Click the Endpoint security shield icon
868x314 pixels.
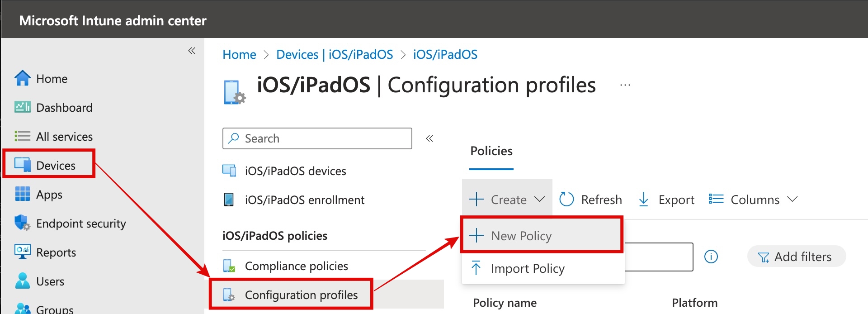pyautogui.click(x=23, y=223)
